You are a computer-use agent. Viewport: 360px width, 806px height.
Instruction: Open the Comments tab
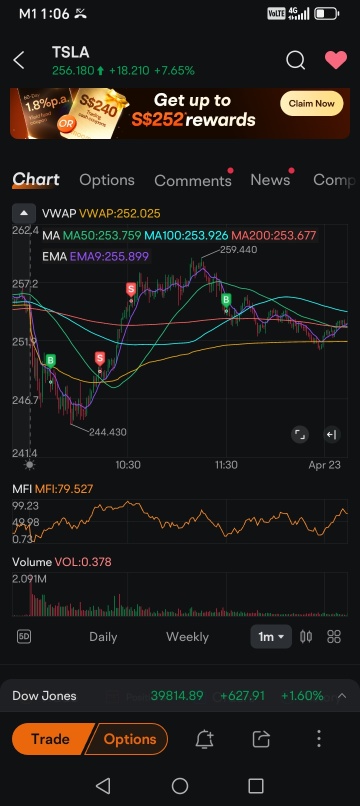click(x=193, y=180)
